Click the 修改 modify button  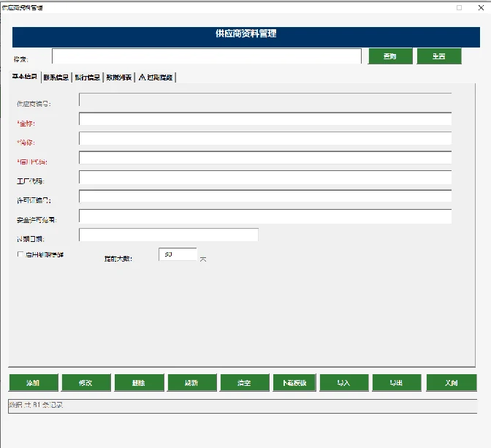86,382
